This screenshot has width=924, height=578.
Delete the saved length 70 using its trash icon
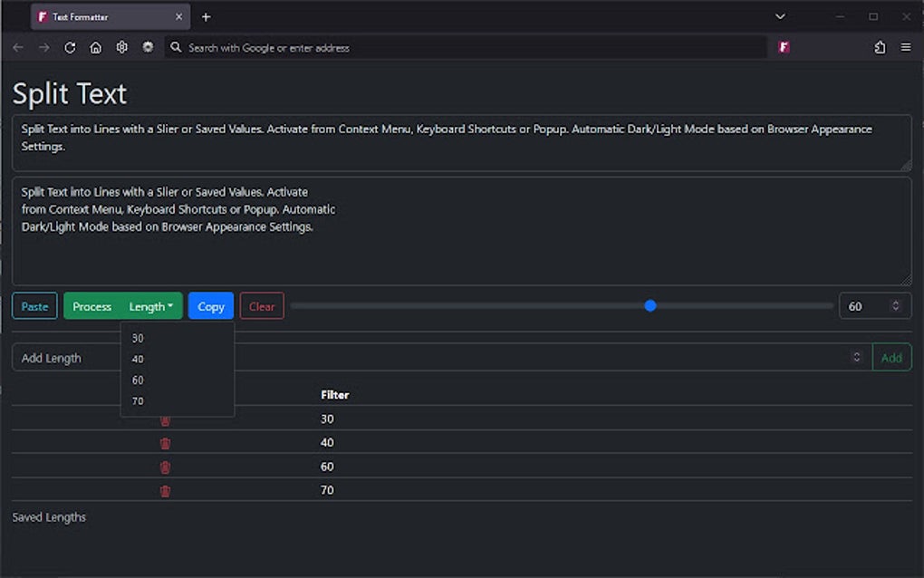point(165,490)
